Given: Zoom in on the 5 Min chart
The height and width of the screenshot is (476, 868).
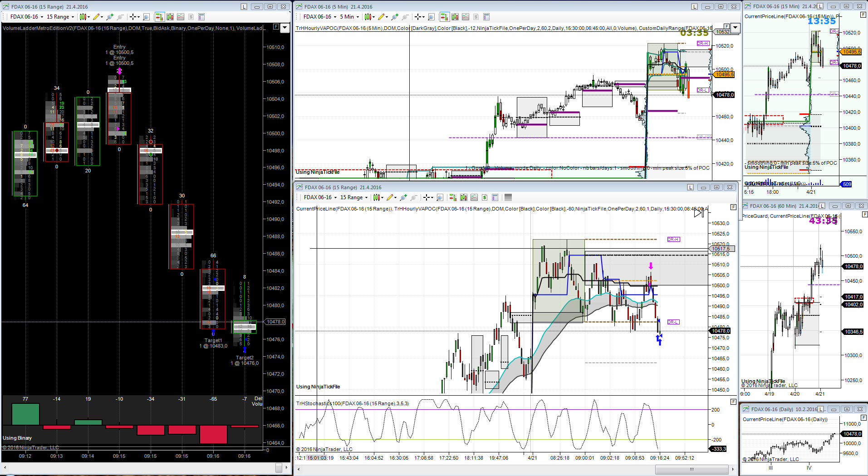Looking at the screenshot, I should click(x=394, y=17).
